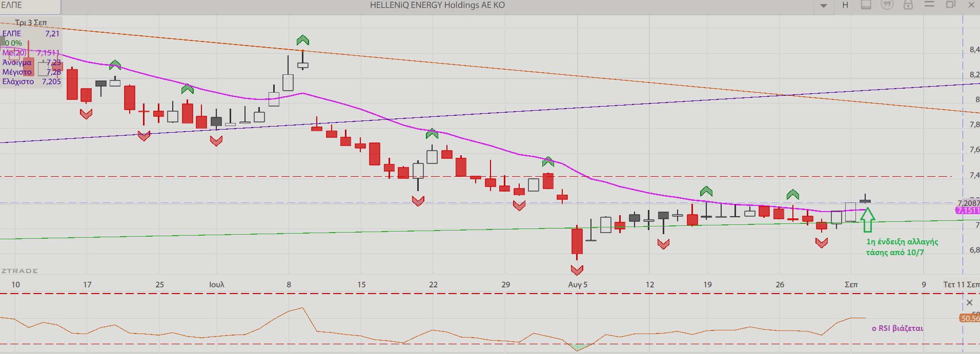Toggle the padlock lock icon
The image size is (980, 354).
click(x=908, y=5)
